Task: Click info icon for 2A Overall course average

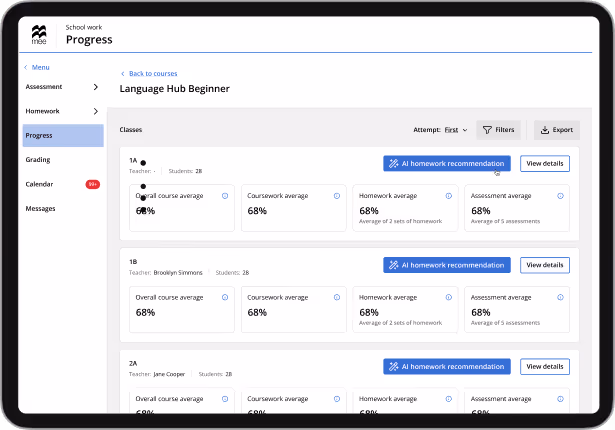Action: click(x=225, y=399)
